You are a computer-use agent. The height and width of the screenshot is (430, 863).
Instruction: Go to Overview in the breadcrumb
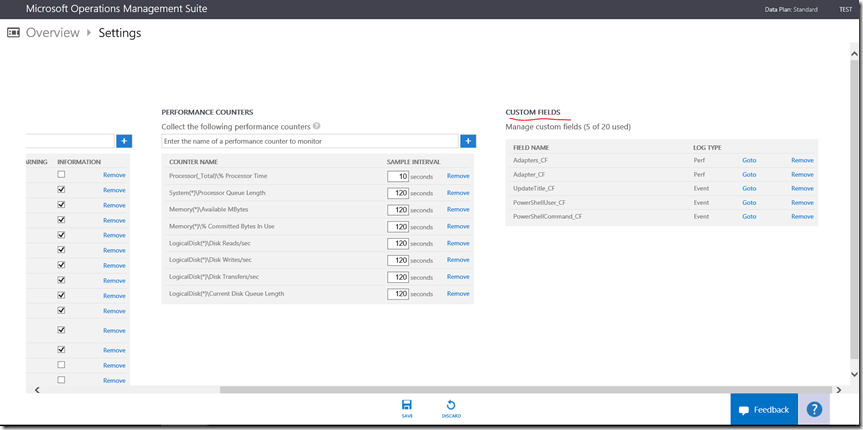pos(52,33)
